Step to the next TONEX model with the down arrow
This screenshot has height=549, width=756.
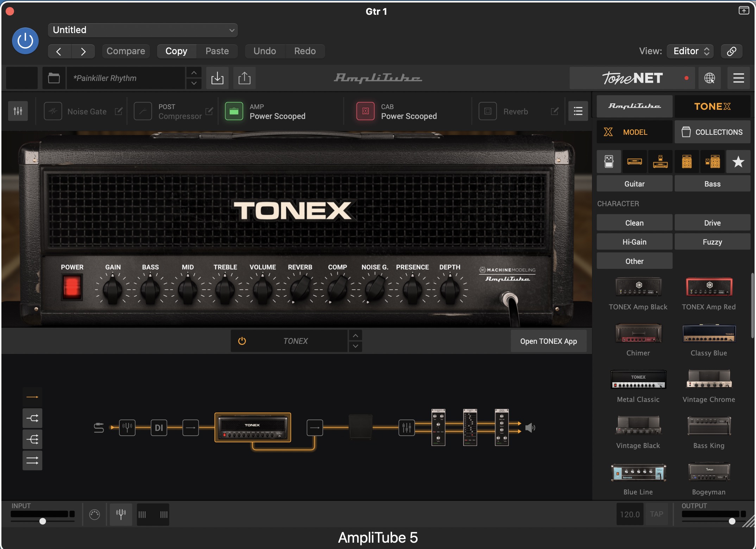coord(355,346)
